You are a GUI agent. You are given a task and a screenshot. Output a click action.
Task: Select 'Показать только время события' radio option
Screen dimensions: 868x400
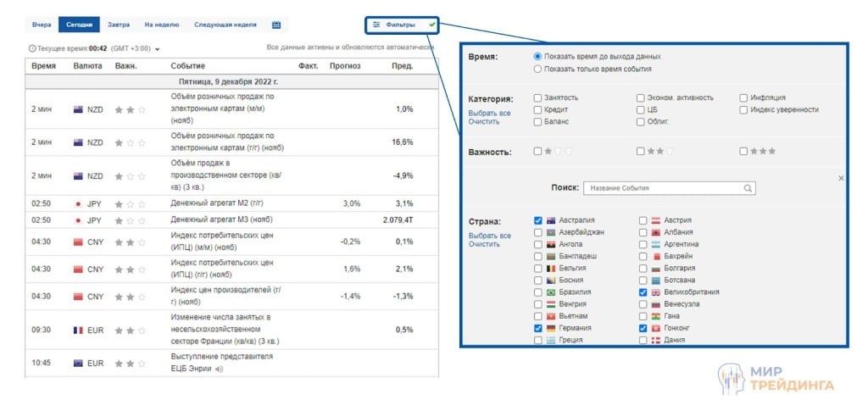click(x=537, y=69)
